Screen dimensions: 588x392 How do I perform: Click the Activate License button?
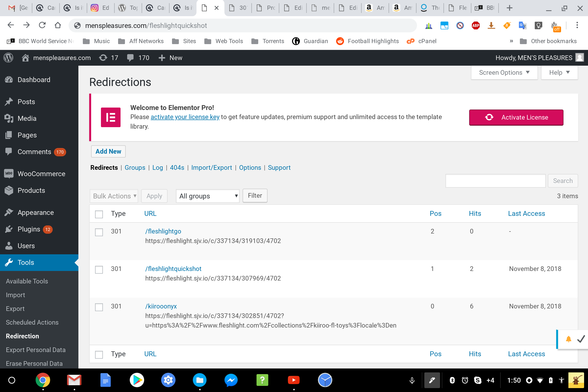(x=516, y=117)
